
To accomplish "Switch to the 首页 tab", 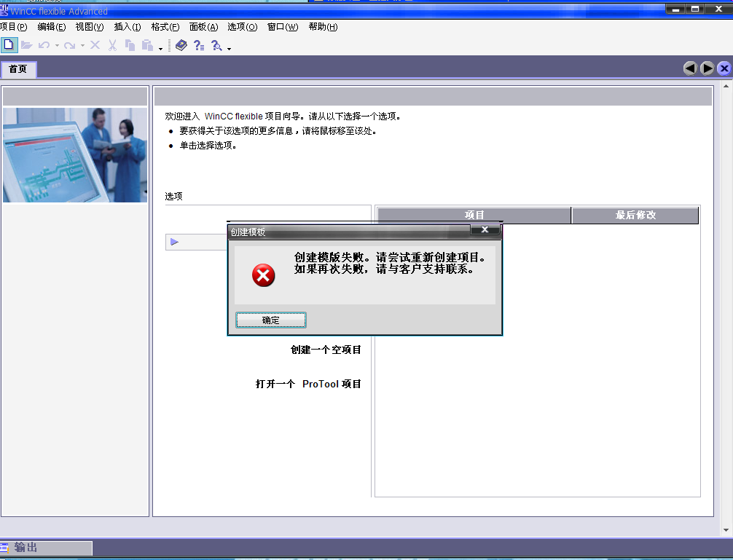I will [x=18, y=69].
